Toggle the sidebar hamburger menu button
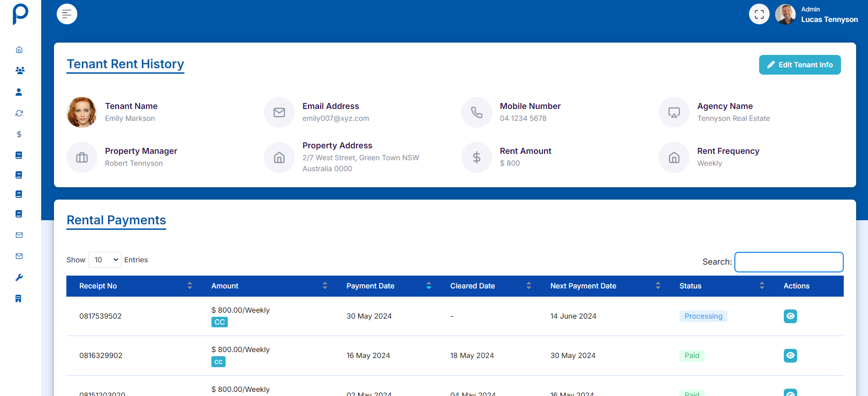 point(67,14)
